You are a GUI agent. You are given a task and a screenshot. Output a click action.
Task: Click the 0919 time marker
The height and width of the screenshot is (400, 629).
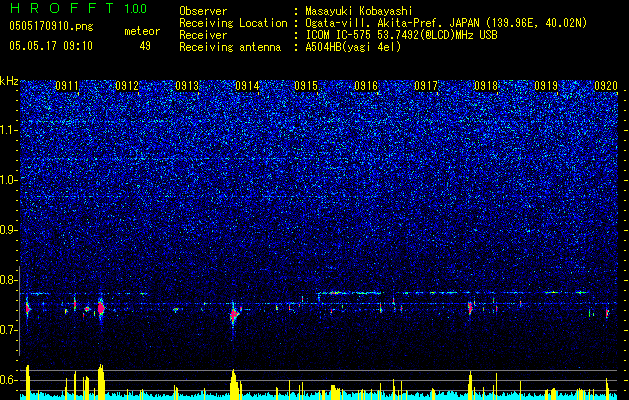(x=546, y=85)
